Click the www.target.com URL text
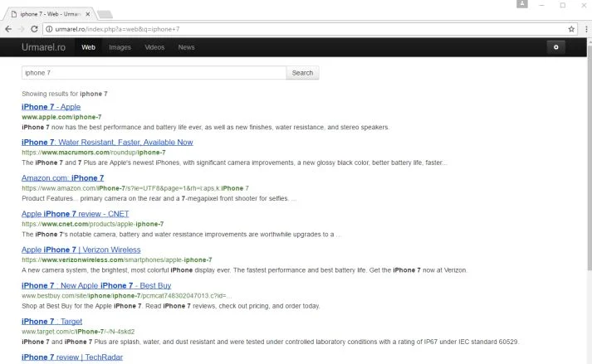Image resolution: width=592 pixels, height=364 pixels. pos(78,331)
